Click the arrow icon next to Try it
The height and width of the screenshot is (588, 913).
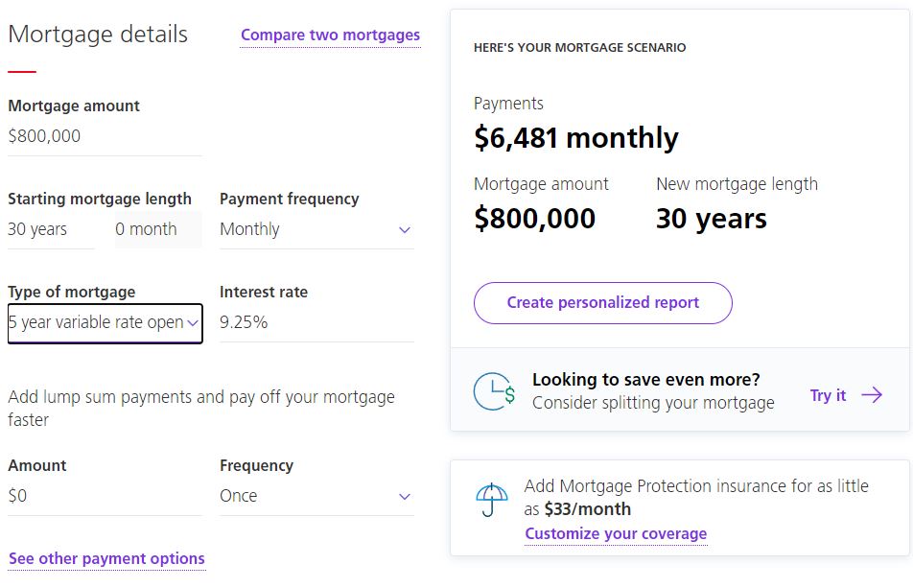coord(872,395)
